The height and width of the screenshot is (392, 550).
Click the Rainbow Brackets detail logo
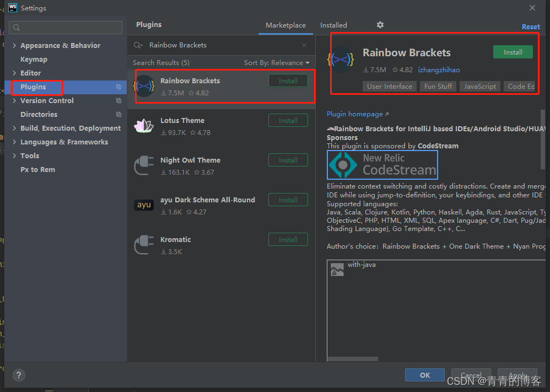pyautogui.click(x=341, y=60)
